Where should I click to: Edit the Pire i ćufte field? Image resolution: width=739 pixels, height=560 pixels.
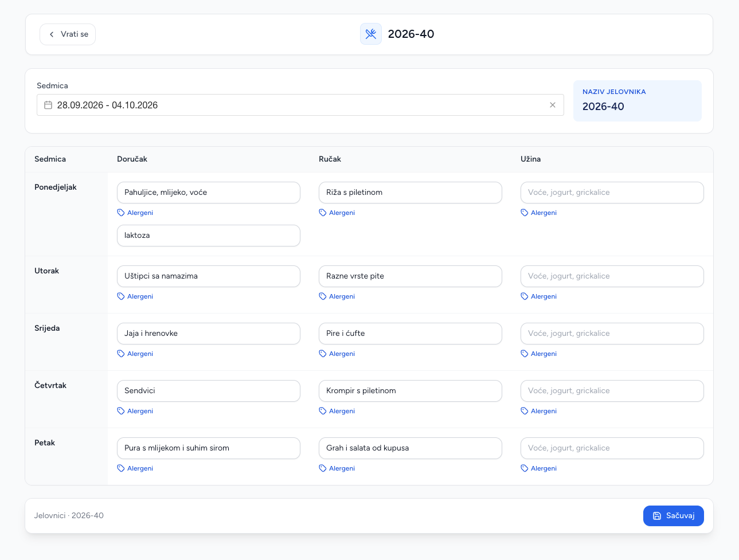point(410,334)
